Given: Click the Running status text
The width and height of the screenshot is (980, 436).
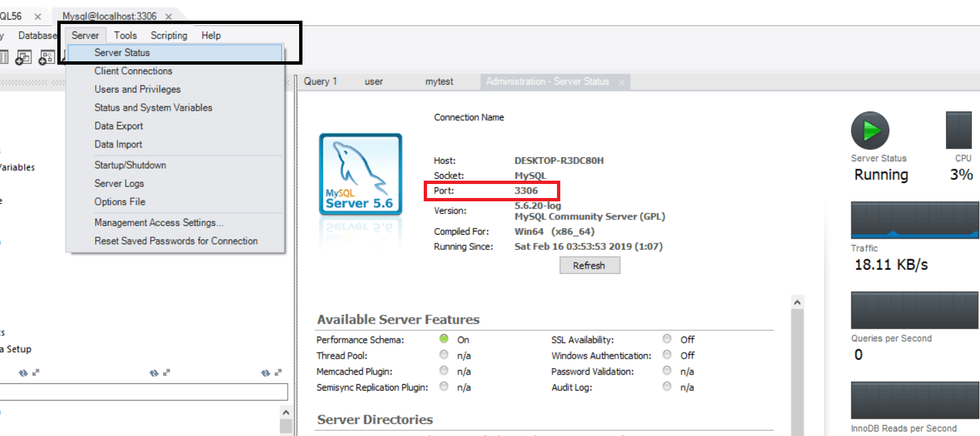Looking at the screenshot, I should point(881,175).
